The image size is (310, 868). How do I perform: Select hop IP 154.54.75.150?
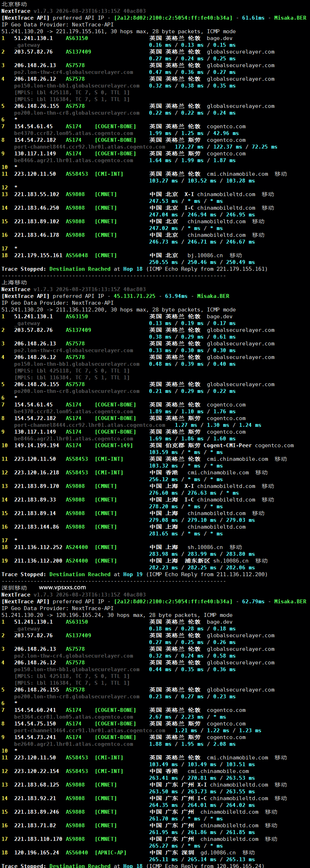click(x=35, y=724)
